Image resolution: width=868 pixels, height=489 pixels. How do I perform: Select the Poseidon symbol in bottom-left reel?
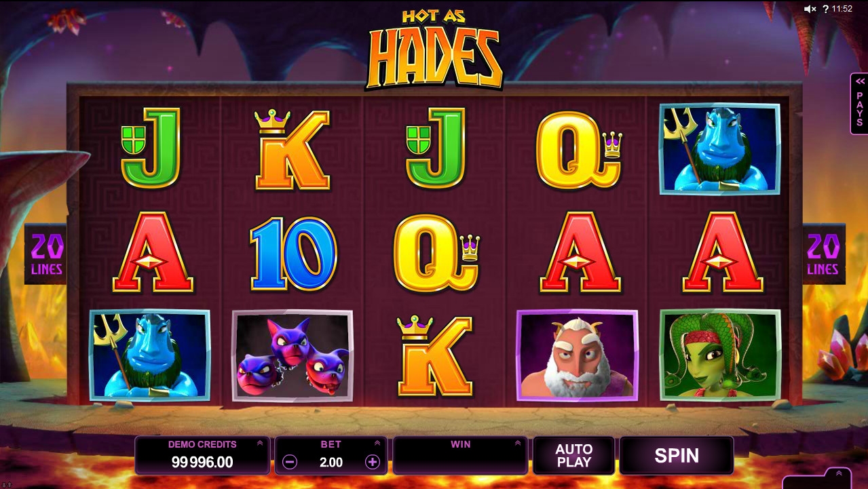(150, 355)
